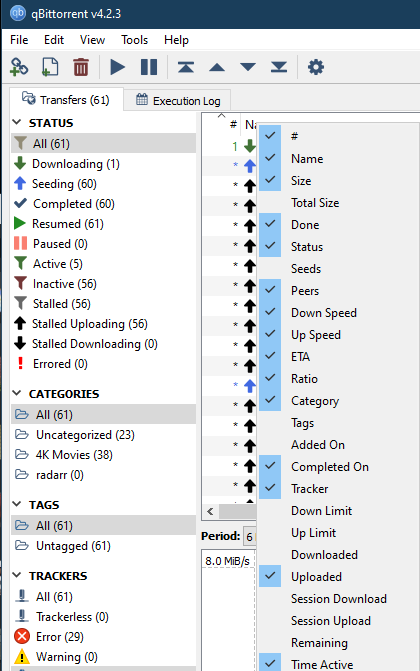The width and height of the screenshot is (420, 671).
Task: Click the Add torrent file icon
Action: [50, 67]
